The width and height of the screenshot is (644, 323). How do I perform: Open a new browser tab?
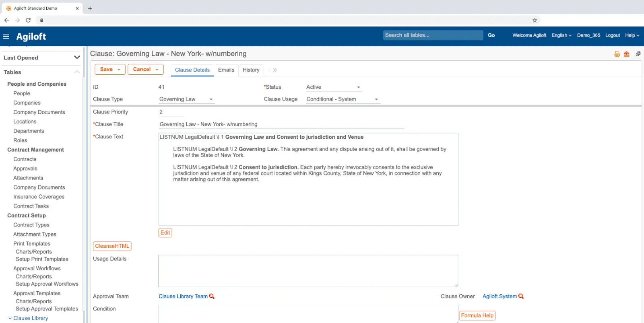coord(90,8)
